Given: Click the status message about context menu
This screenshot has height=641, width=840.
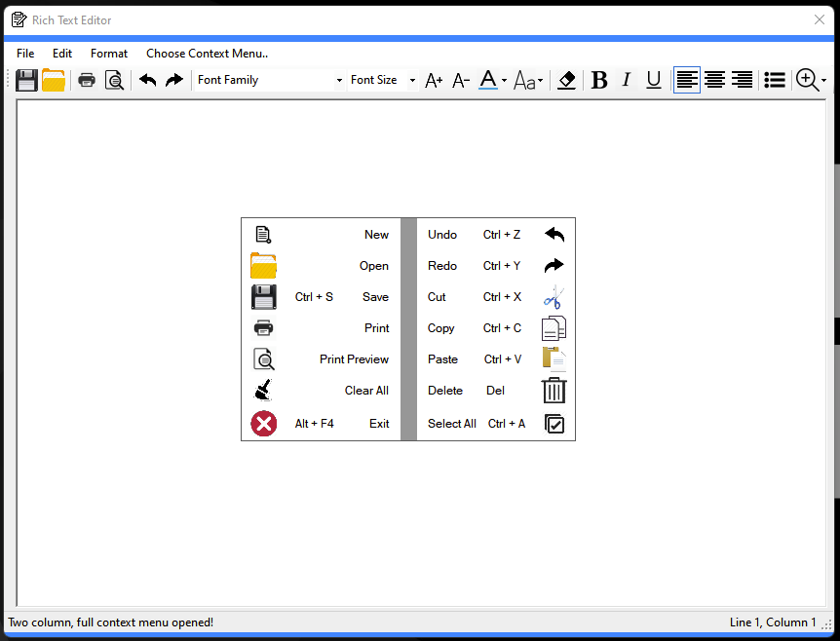Looking at the screenshot, I should (x=111, y=622).
